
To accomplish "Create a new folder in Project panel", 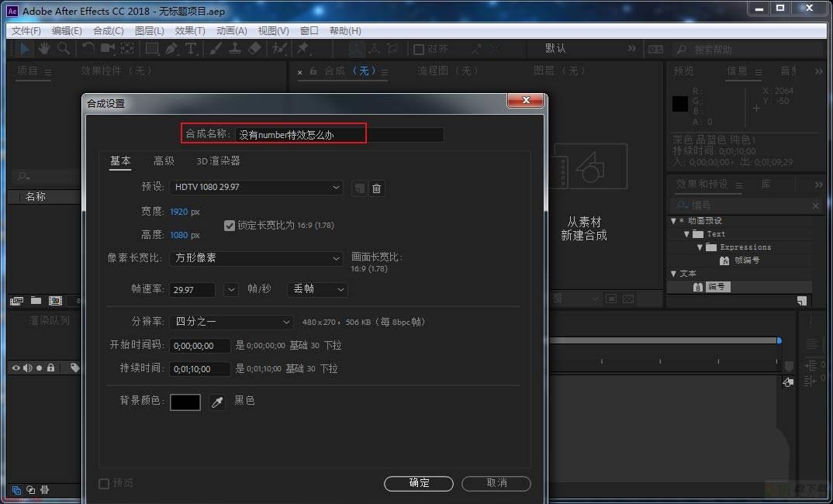I will (36, 301).
